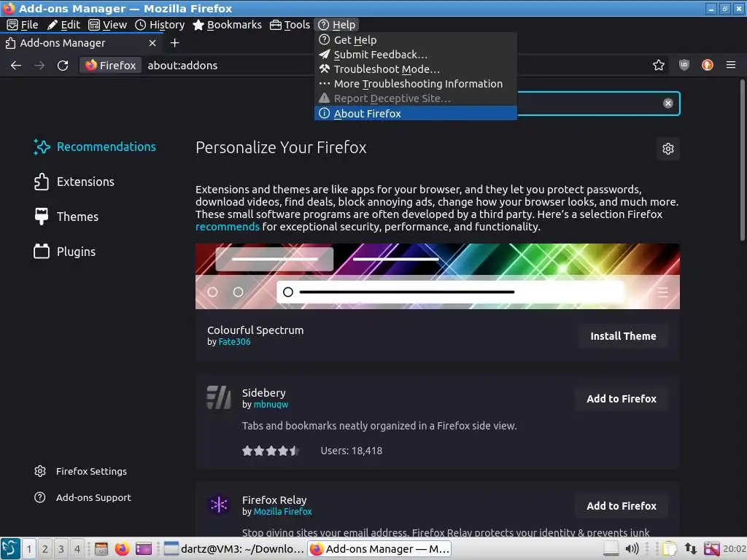Open the Plugins category
The image size is (747, 560).
tap(65, 252)
